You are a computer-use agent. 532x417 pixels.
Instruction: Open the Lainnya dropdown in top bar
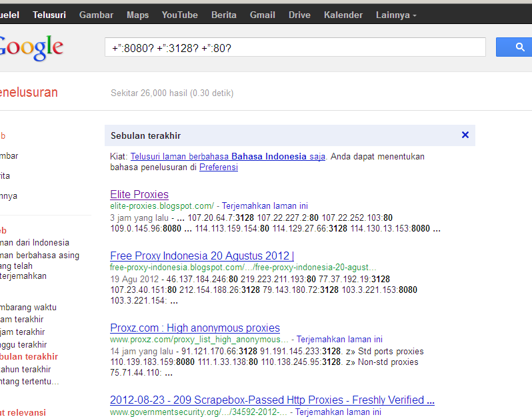396,15
